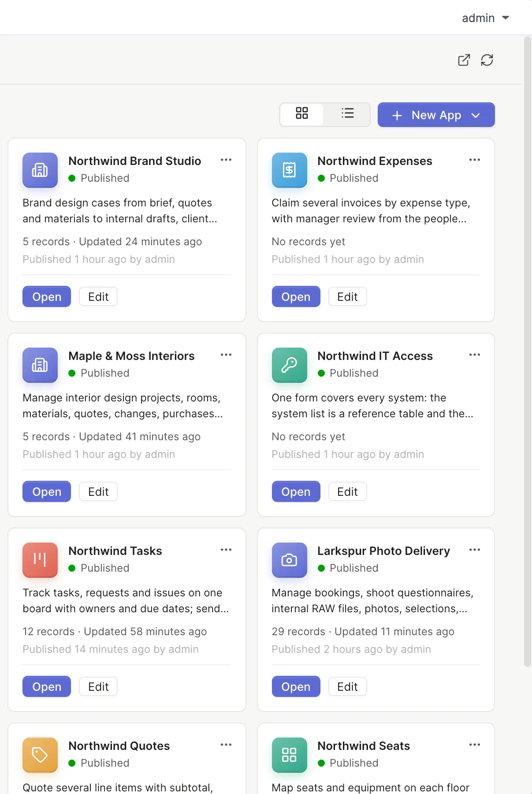The image size is (532, 794).
Task: Edit the Maple & Moss Interiors app
Action: coord(98,492)
